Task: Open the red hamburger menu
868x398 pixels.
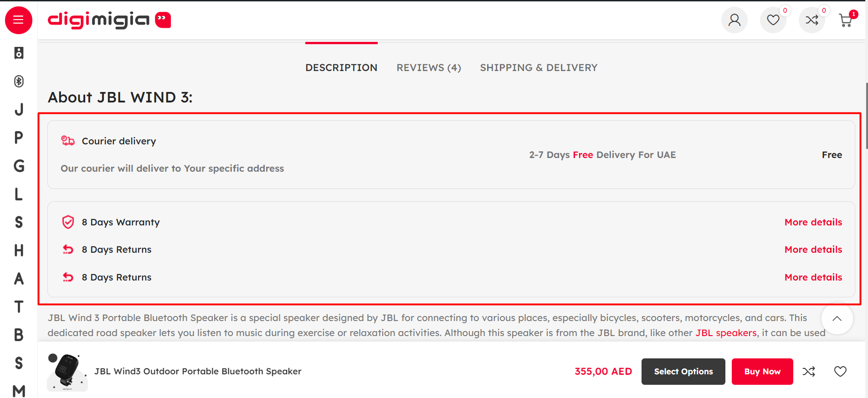Action: pos(19,20)
